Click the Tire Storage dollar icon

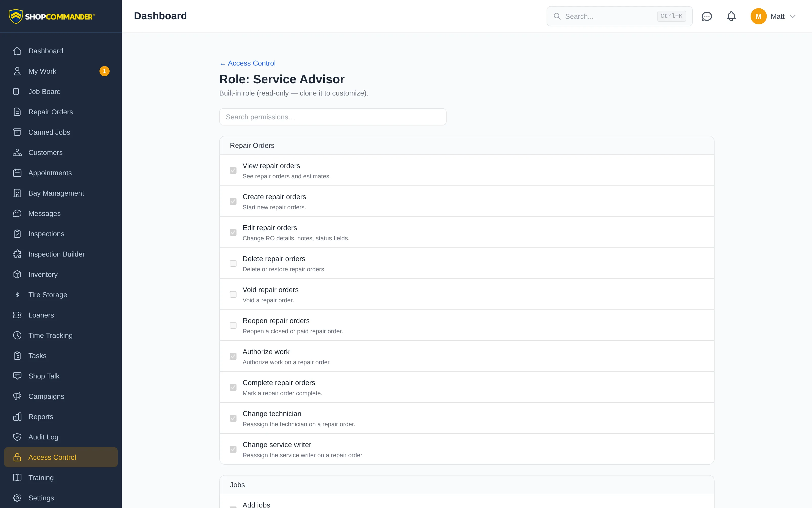(x=17, y=295)
